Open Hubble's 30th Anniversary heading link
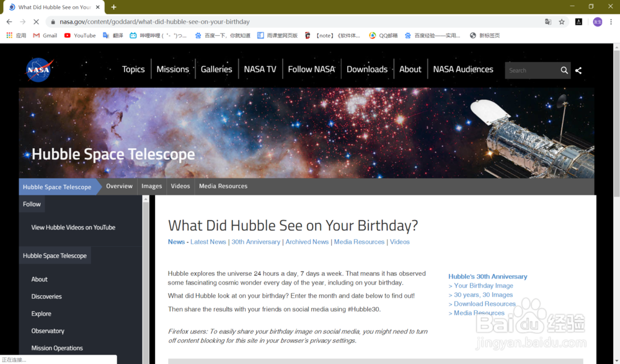This screenshot has height=364, width=620. (487, 277)
